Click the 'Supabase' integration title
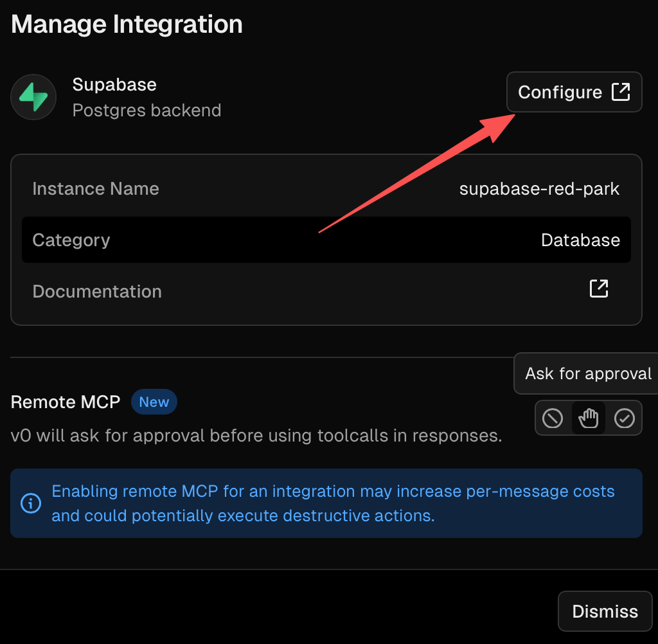The height and width of the screenshot is (644, 658). coord(114,85)
